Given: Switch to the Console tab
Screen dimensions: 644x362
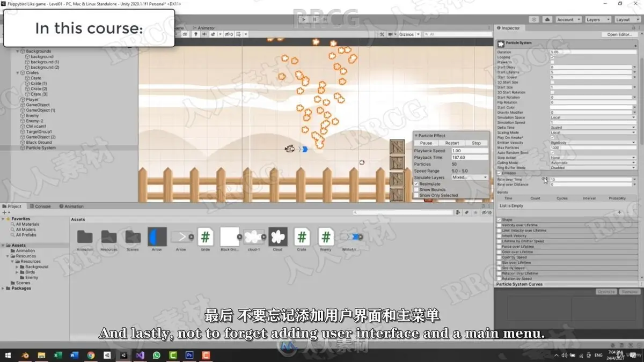Looking at the screenshot, I should pyautogui.click(x=41, y=206).
